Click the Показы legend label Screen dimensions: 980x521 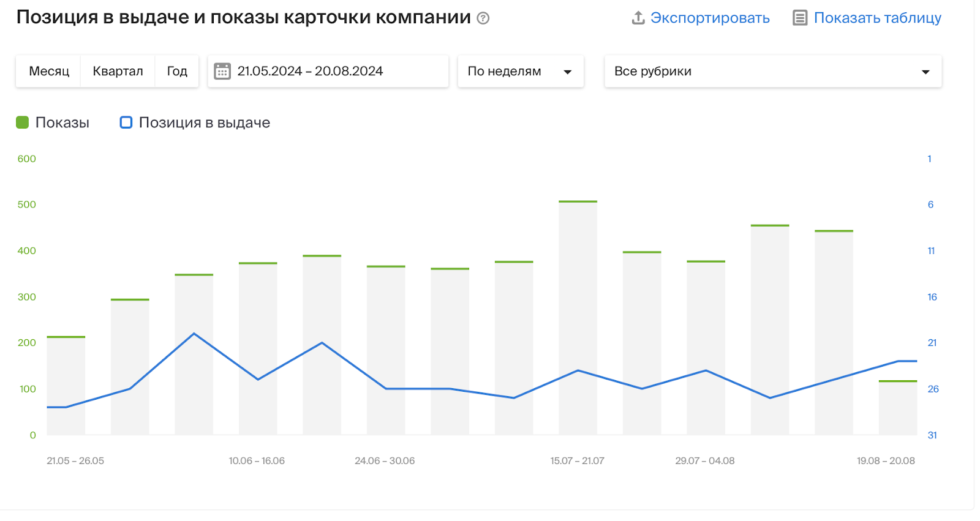coord(62,122)
